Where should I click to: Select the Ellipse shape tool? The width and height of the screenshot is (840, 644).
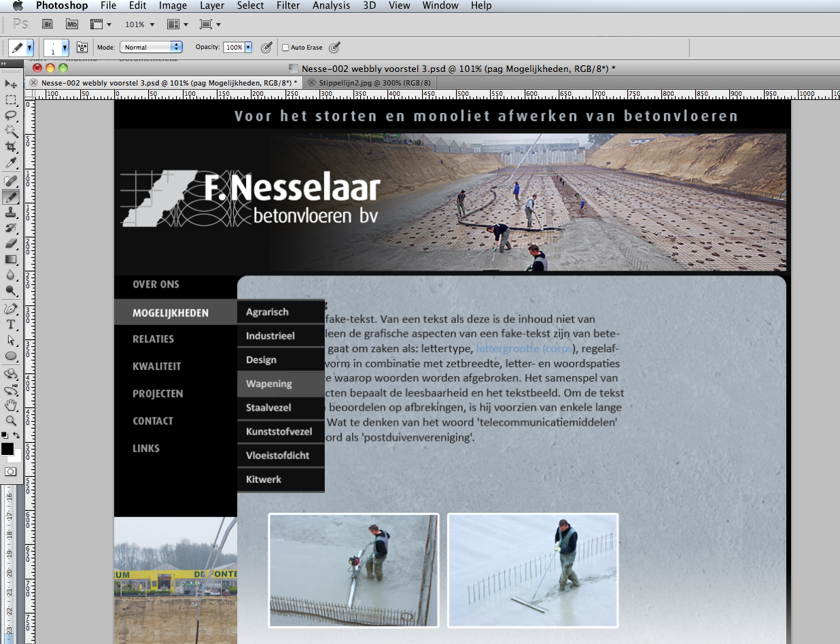click(11, 356)
